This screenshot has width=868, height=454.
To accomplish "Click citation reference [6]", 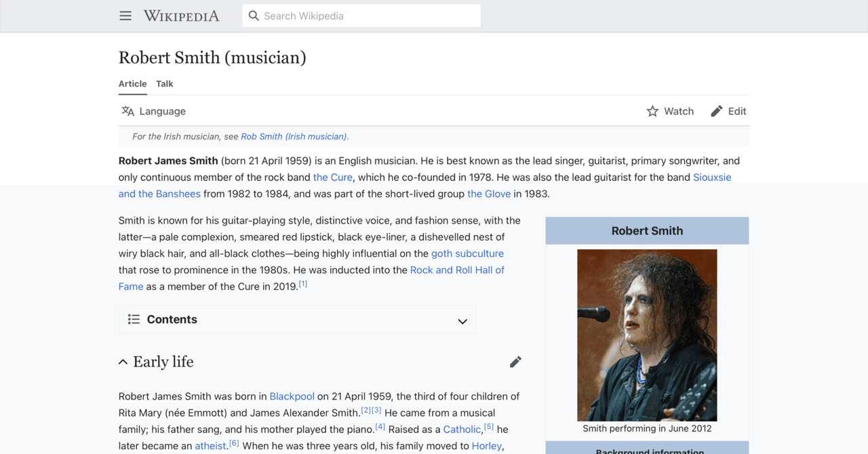I will (234, 443).
